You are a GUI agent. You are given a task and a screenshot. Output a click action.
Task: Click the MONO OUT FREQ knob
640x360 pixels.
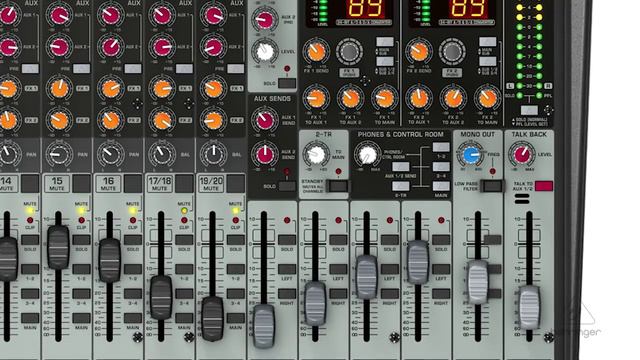(471, 155)
